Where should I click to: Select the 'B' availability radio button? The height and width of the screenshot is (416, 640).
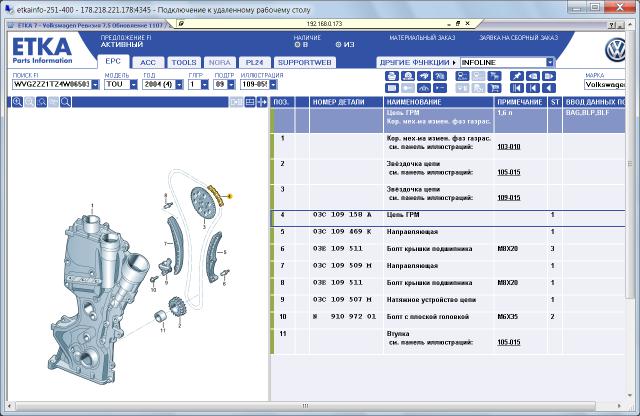tap(297, 44)
